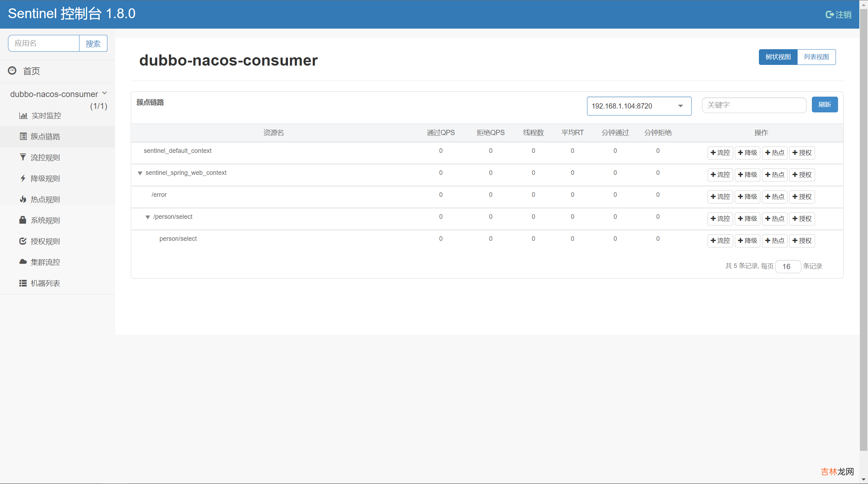
Task: Add 授权 rule for person/select child row
Action: click(x=802, y=241)
